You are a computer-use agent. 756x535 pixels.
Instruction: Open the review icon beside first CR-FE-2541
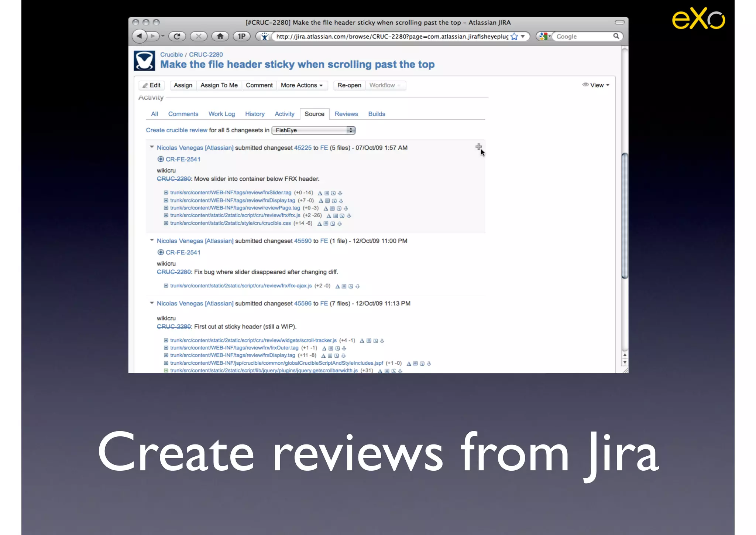161,159
